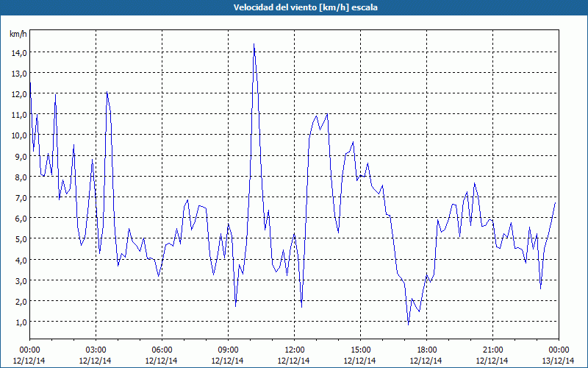Pick the "7,0" y-axis tick label
The width and height of the screenshot is (588, 368).
[21, 198]
